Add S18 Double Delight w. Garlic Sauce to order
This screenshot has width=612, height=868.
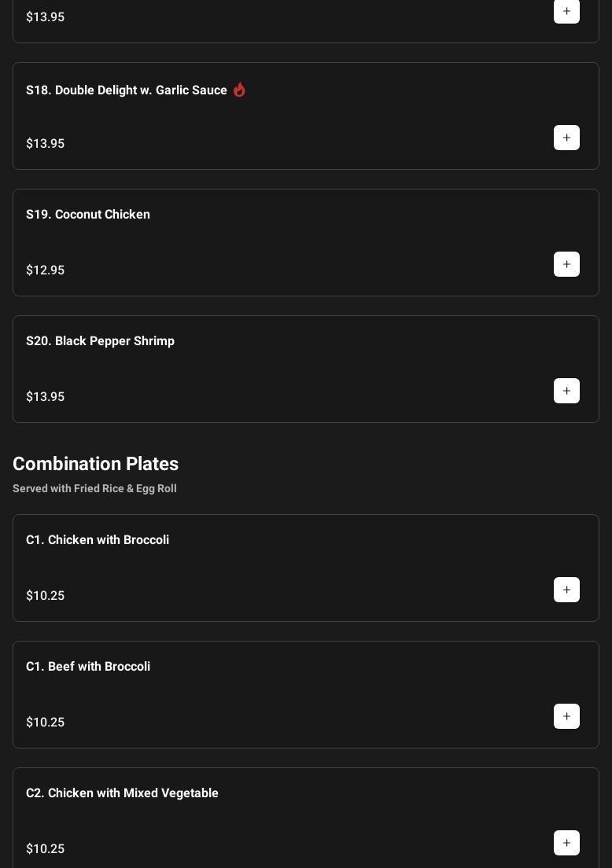[566, 138]
